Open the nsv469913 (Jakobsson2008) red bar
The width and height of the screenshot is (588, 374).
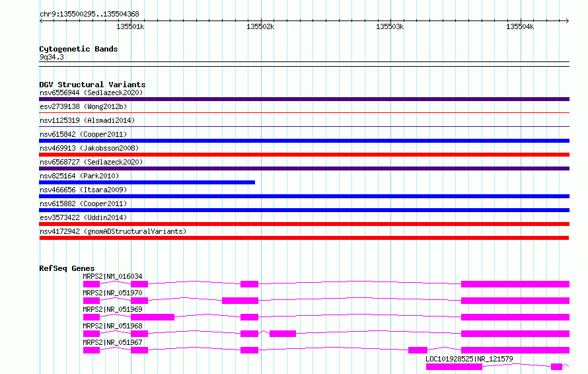tap(304, 155)
